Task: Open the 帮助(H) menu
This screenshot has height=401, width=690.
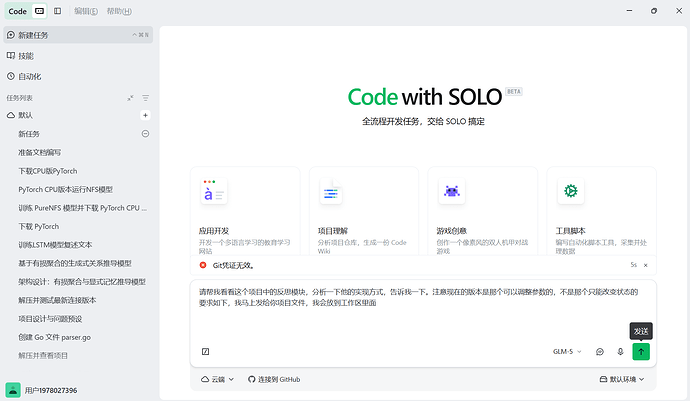Action: click(119, 11)
